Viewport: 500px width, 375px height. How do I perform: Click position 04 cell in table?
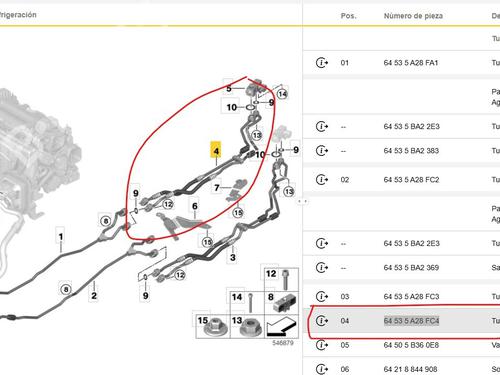click(345, 321)
